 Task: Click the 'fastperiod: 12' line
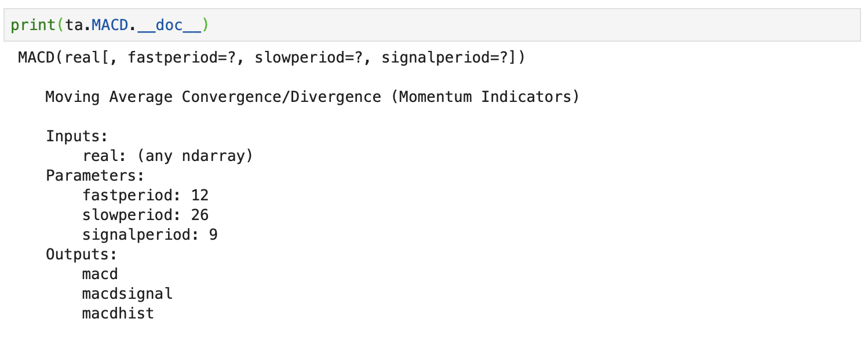pyautogui.click(x=145, y=195)
